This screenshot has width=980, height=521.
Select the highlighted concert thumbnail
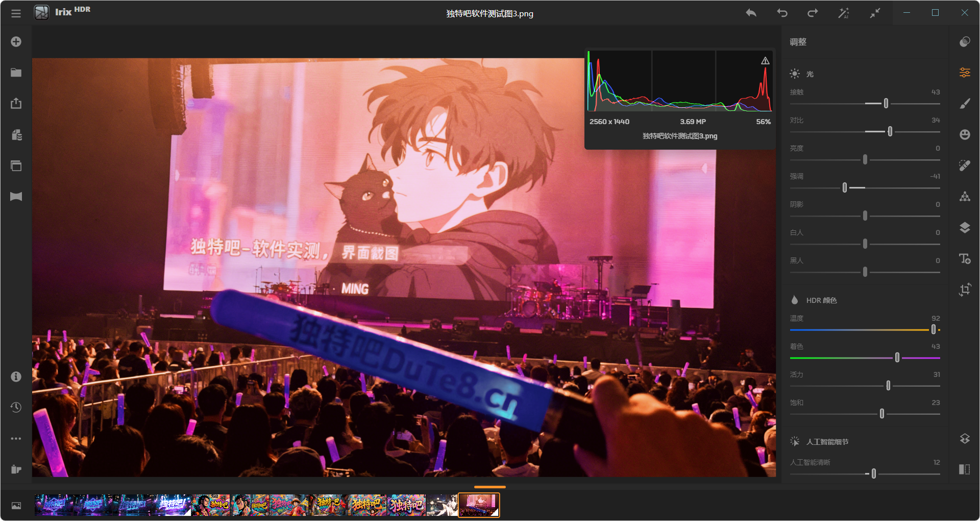point(479,505)
